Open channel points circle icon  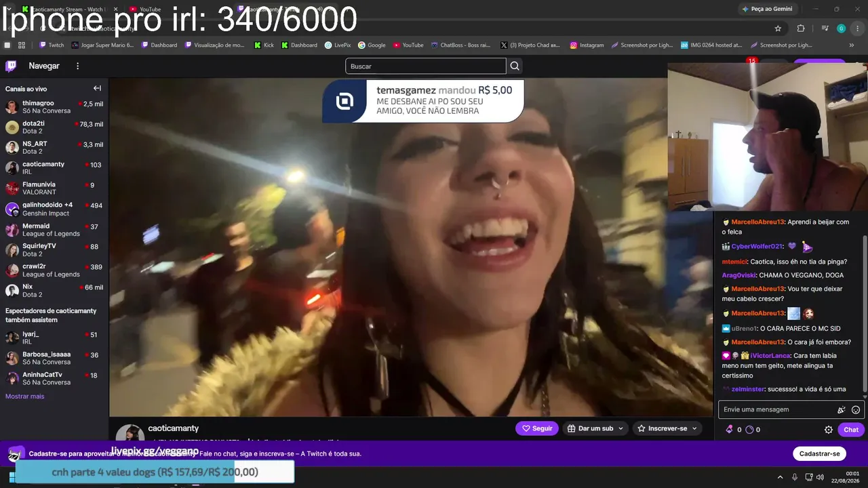pyautogui.click(x=749, y=430)
